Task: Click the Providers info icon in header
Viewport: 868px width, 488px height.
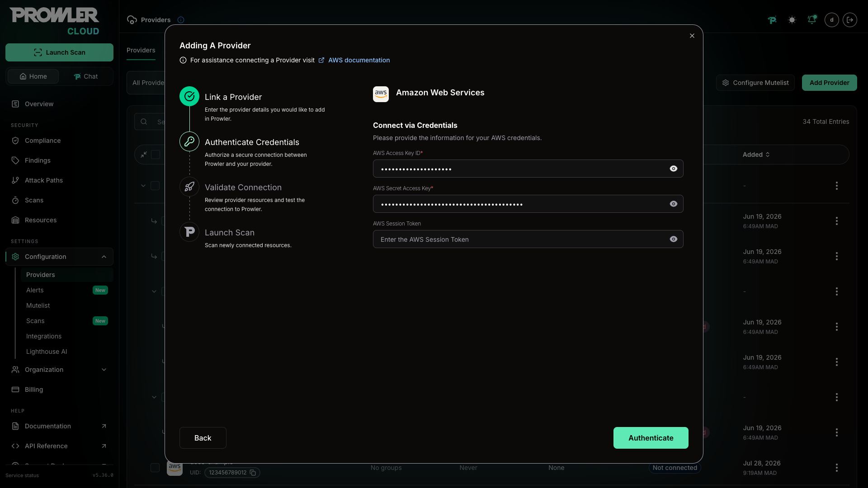Action: 181,20
